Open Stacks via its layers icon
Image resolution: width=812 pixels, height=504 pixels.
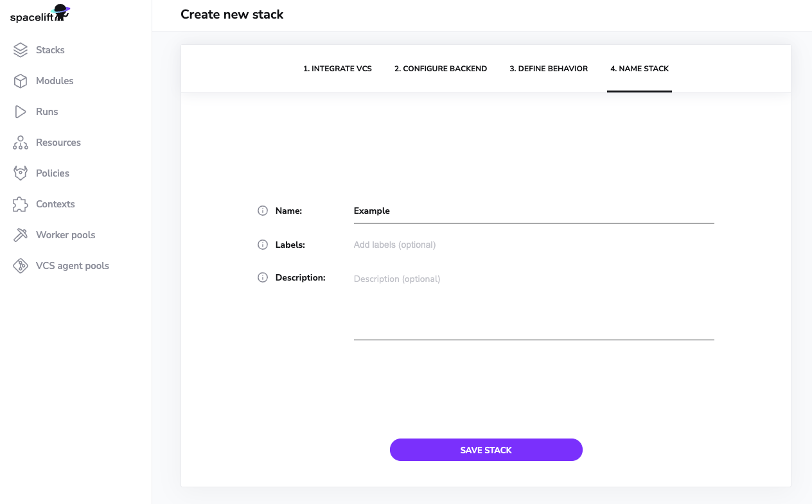tap(21, 50)
